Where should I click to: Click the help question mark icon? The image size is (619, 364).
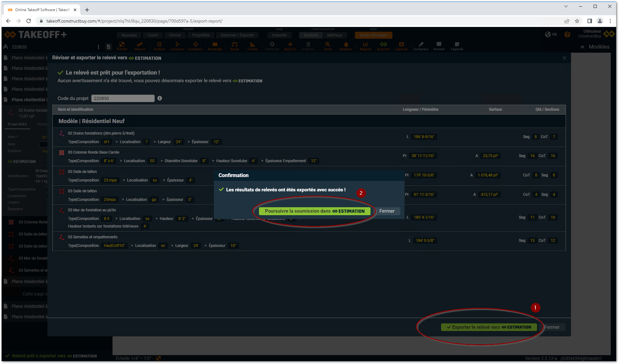[x=567, y=35]
